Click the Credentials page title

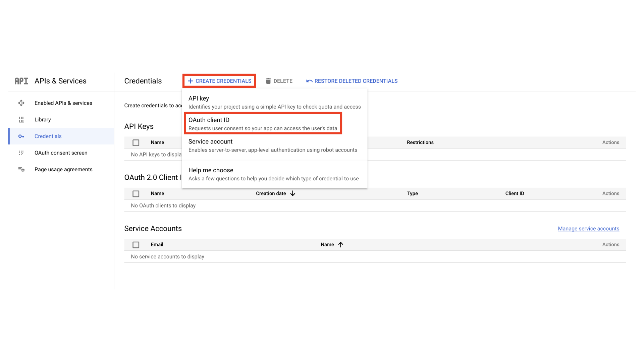click(x=143, y=81)
